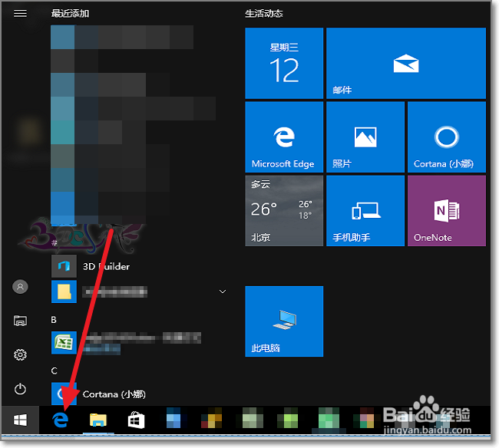Open the Store icon on the taskbar
The image size is (499, 448).
click(136, 420)
